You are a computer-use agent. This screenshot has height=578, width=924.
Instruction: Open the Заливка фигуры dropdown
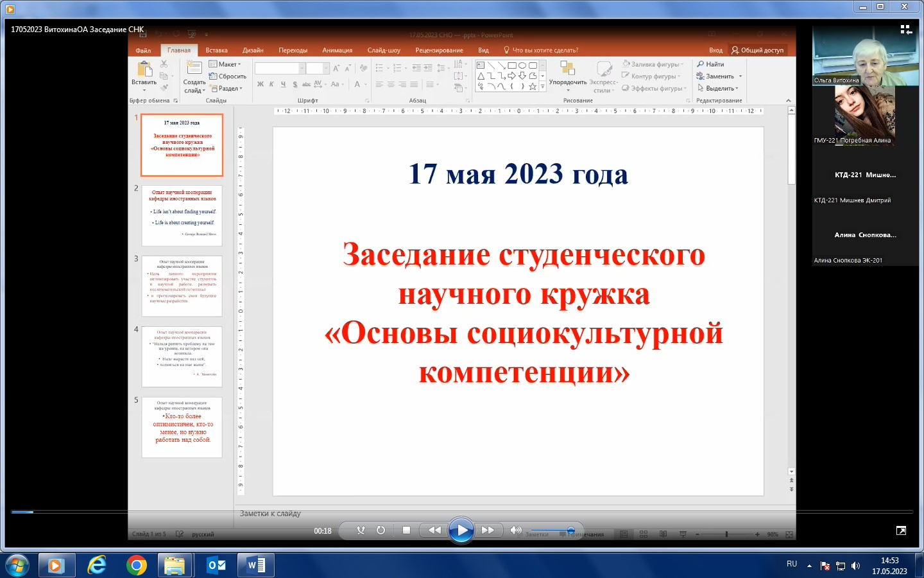[653, 64]
